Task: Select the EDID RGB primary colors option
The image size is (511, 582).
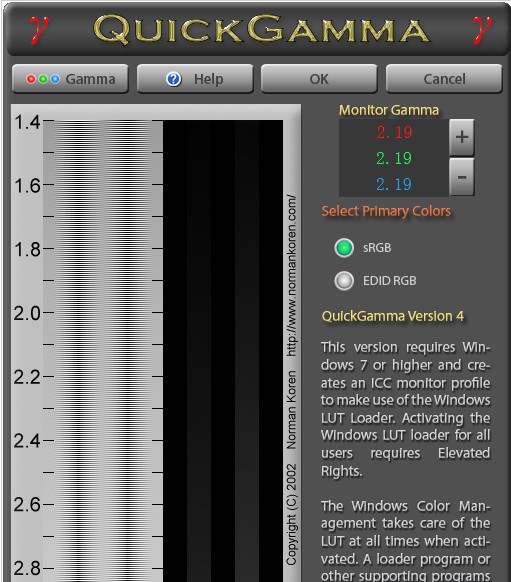Action: [x=344, y=281]
